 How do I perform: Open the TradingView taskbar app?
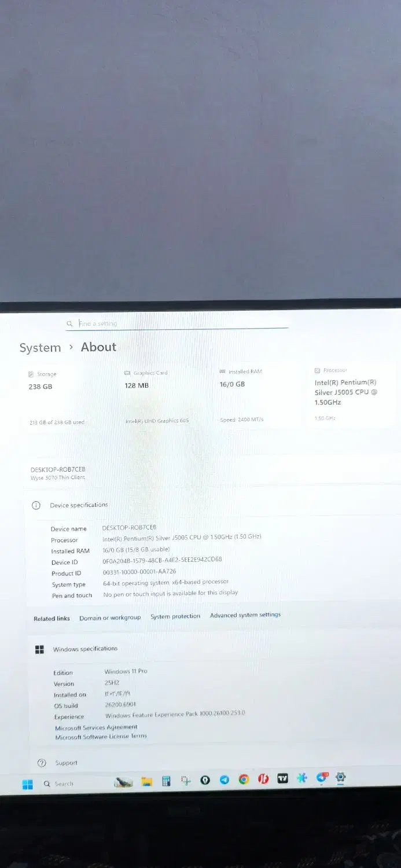[282, 778]
